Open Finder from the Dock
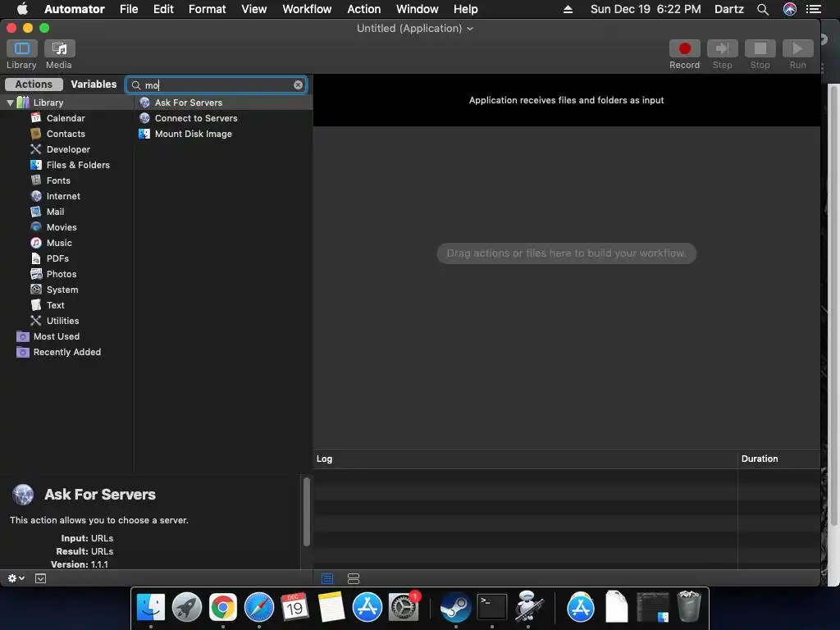Image resolution: width=840 pixels, height=630 pixels. click(151, 608)
